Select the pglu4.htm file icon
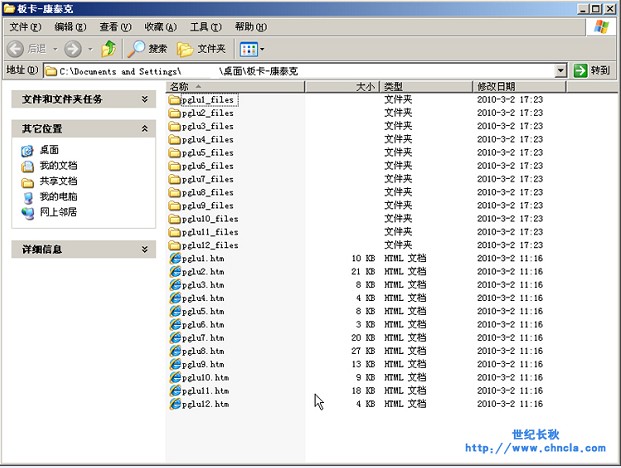621x468 pixels. pyautogui.click(x=175, y=298)
